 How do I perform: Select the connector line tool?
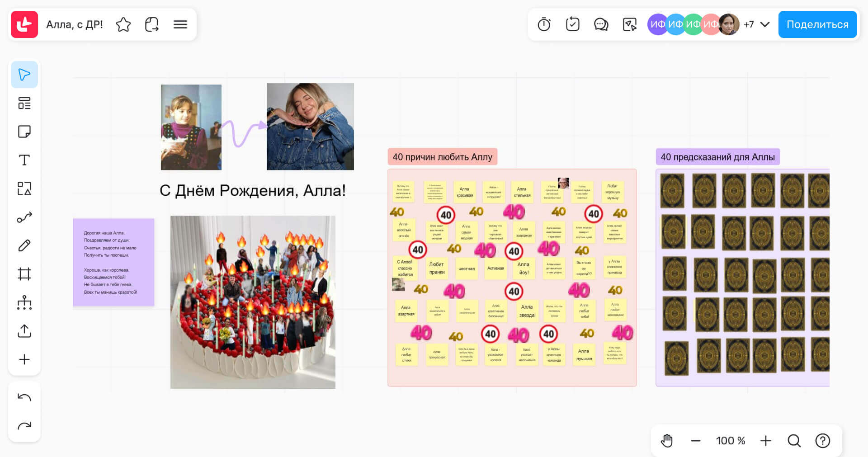click(x=24, y=217)
